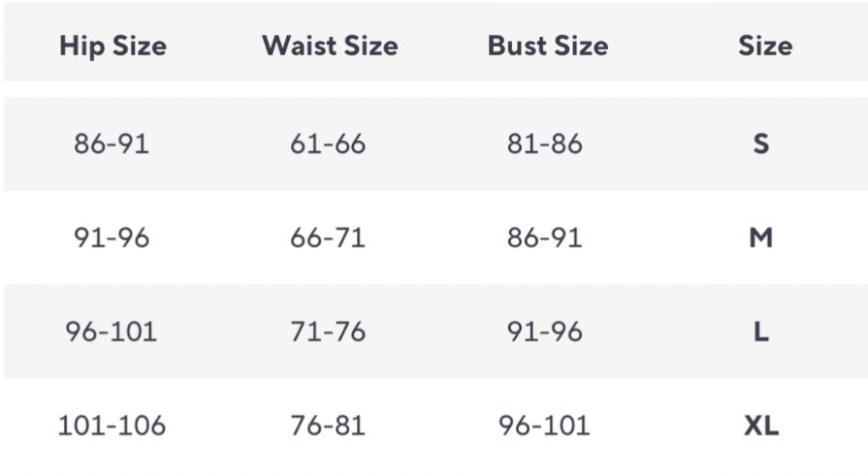Click the size M label
Viewport: 868px width, 475px height.
(761, 238)
